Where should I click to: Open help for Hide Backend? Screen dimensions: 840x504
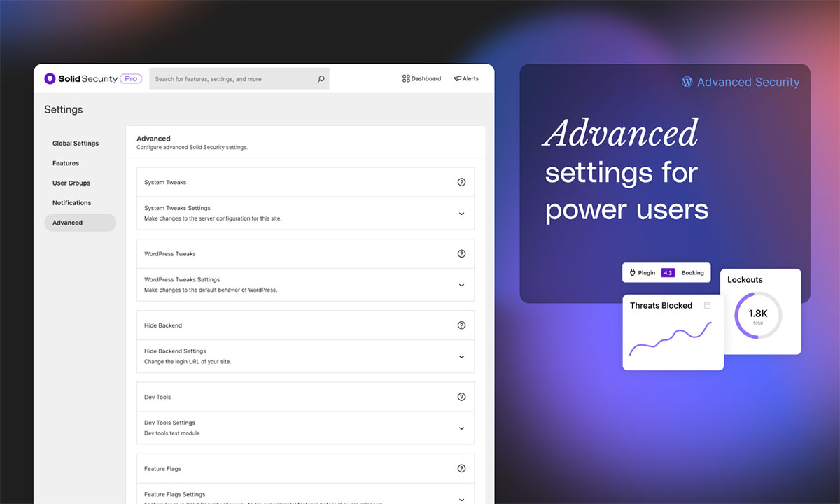tap(461, 325)
